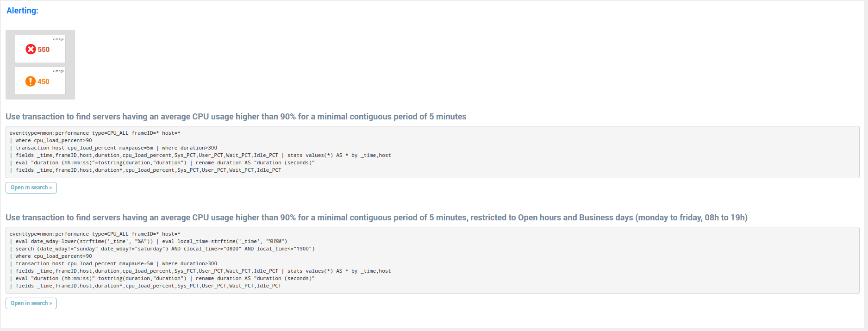Click the red X error icon

tap(31, 49)
